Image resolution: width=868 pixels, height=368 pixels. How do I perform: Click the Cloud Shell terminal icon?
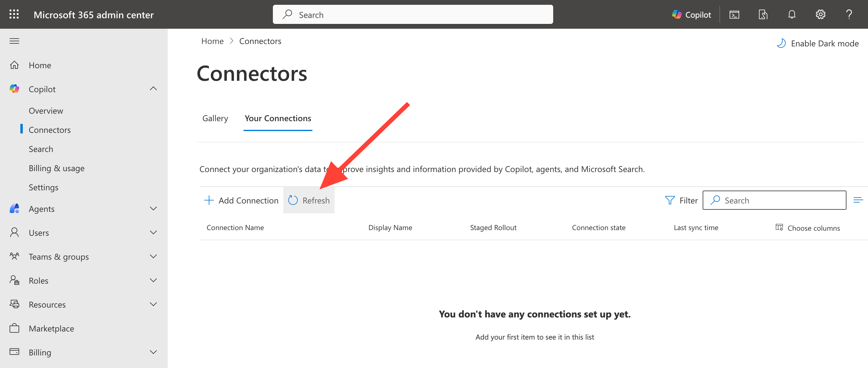734,14
